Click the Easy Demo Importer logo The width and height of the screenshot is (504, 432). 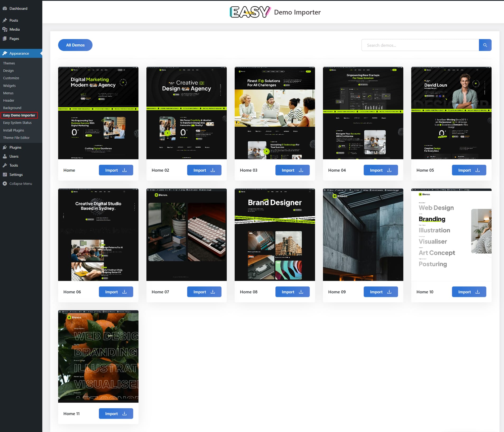[x=250, y=12]
